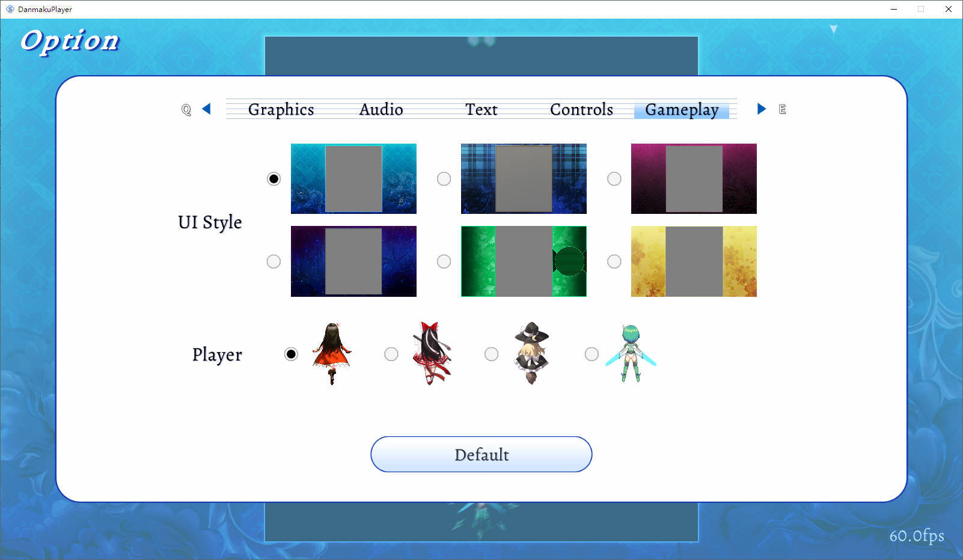The width and height of the screenshot is (963, 560).
Task: Open the Graphics tab
Action: 281,109
